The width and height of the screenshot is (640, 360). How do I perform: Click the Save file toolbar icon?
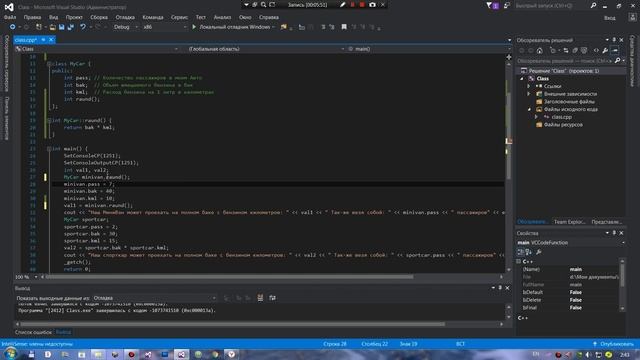click(62, 27)
